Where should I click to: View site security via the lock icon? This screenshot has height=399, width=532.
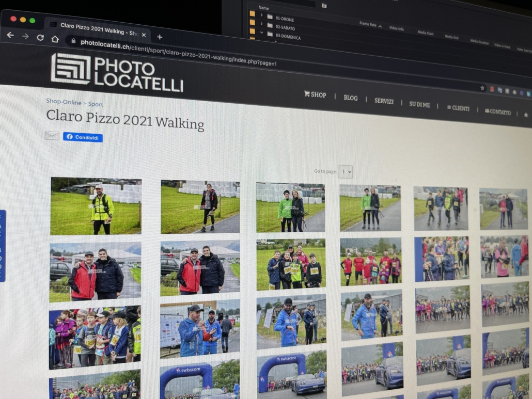73,41
